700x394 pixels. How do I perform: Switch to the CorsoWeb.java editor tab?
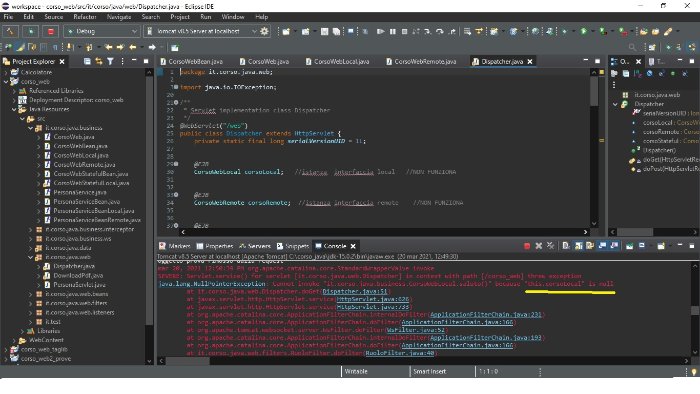pyautogui.click(x=264, y=62)
